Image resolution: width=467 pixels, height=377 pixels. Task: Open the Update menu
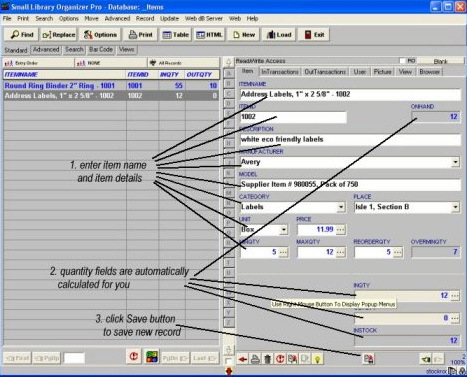(x=169, y=19)
